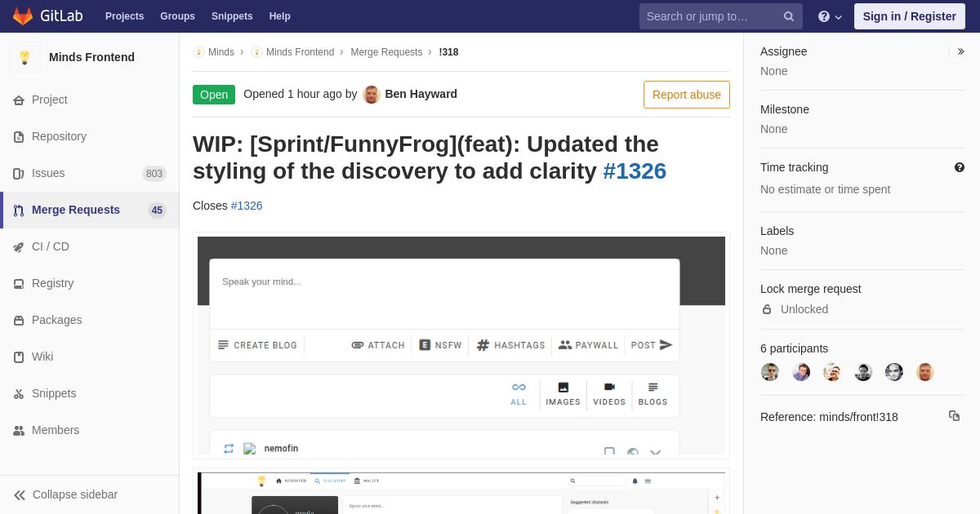Click the Packages sidebar icon
Screen dimensions: 980x514
pos(19,321)
